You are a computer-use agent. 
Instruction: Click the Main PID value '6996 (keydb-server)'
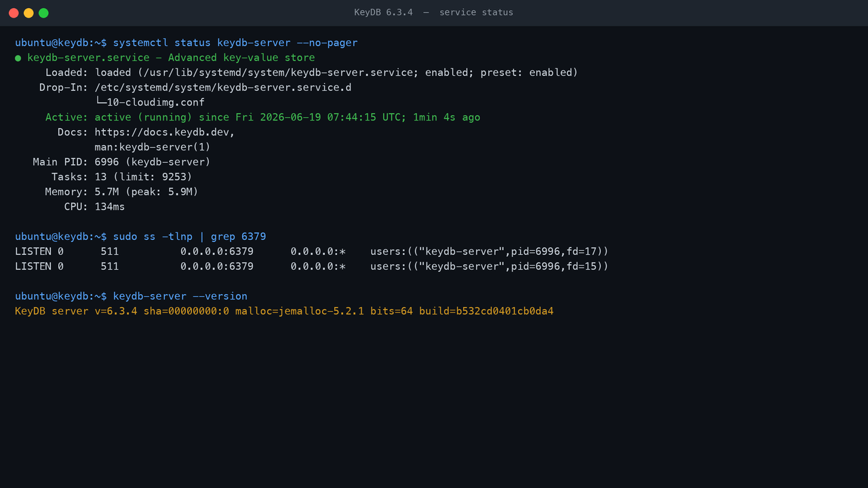click(x=153, y=162)
